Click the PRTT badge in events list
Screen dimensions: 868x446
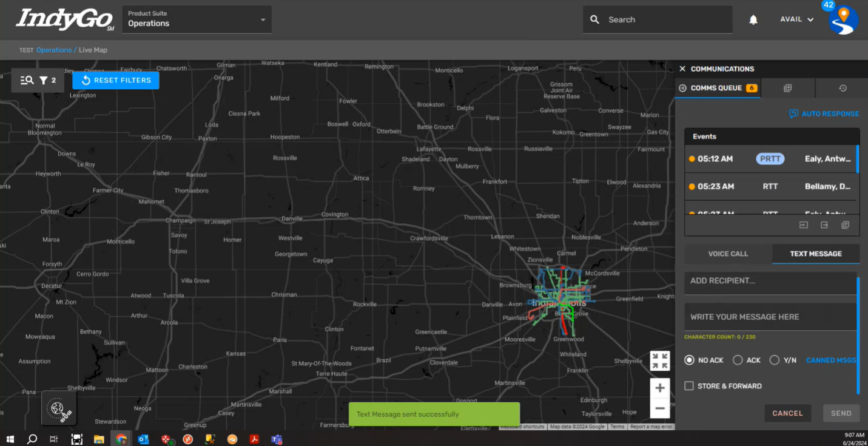pos(770,159)
